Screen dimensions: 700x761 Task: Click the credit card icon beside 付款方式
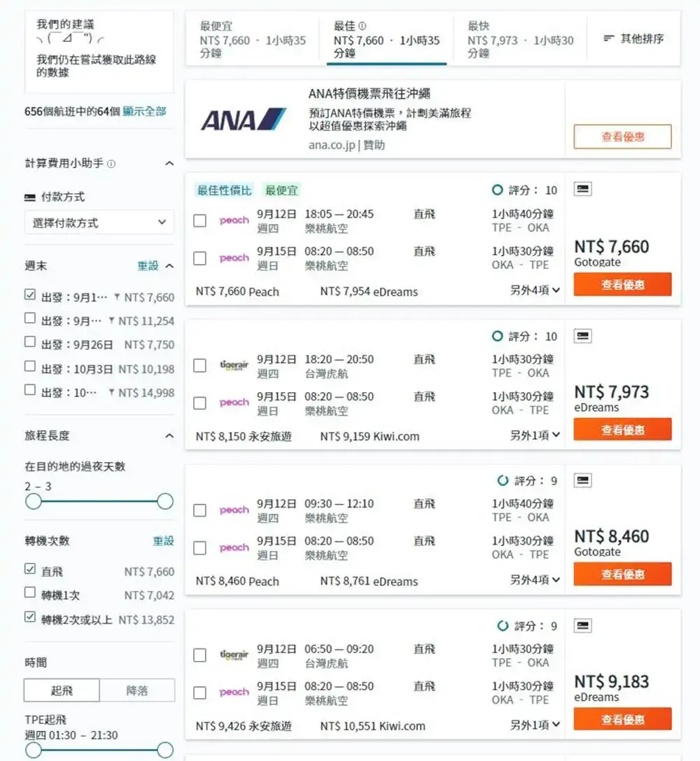coord(30,197)
